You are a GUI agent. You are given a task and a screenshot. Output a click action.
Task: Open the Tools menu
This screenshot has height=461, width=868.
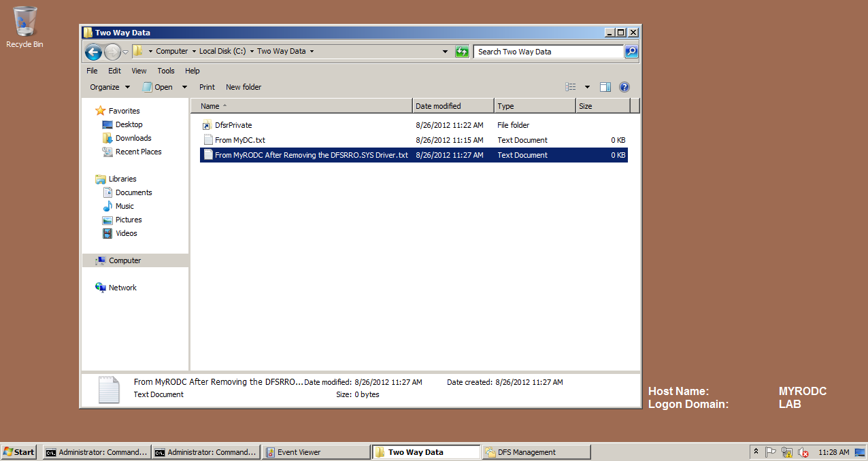(166, 71)
